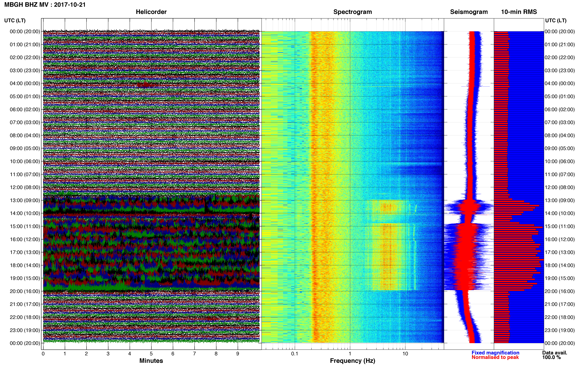
Task: Click the "9" tick on the Minutes axis
Action: (237, 354)
